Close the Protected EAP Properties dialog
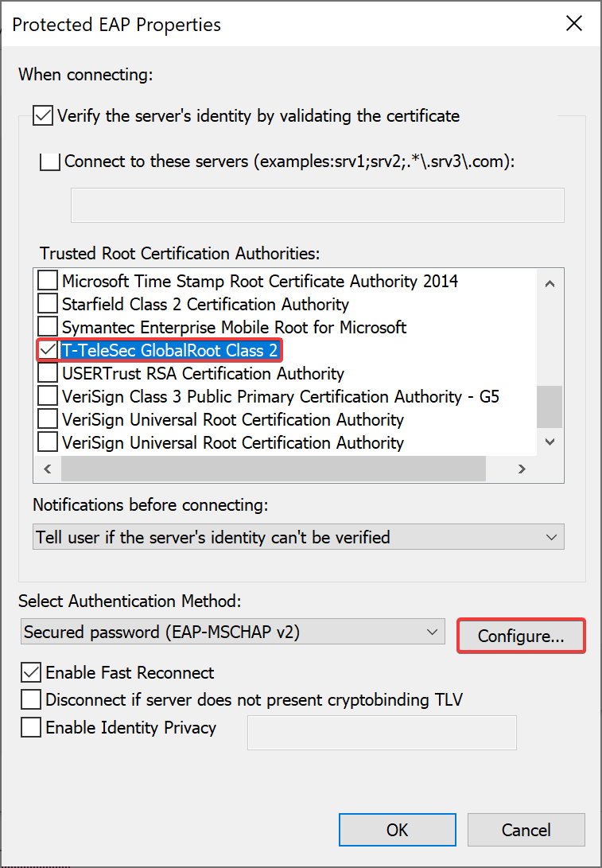 click(574, 24)
